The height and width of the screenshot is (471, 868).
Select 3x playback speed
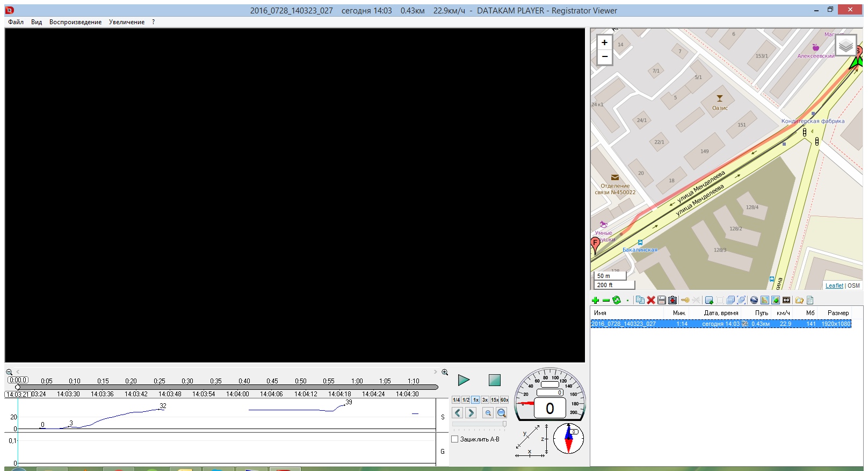pos(485,400)
